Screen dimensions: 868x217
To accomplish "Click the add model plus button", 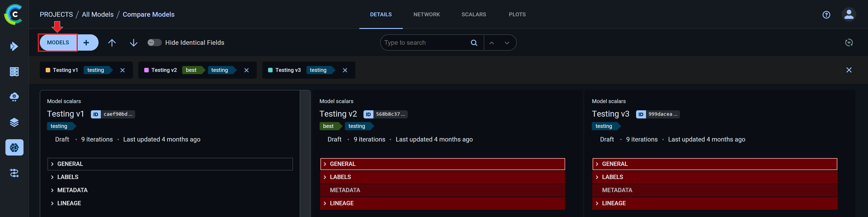I will pyautogui.click(x=86, y=42).
